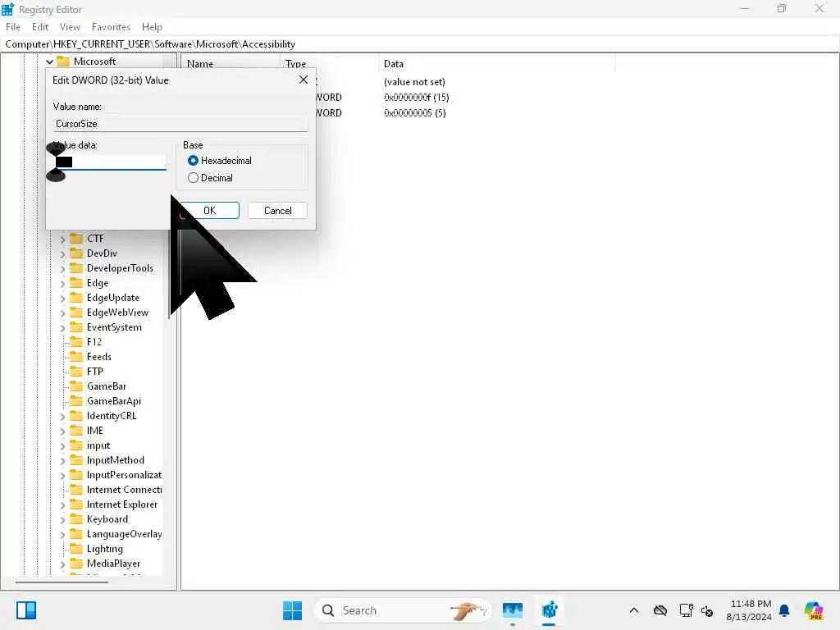Expand the EventSystem key

[62, 328]
